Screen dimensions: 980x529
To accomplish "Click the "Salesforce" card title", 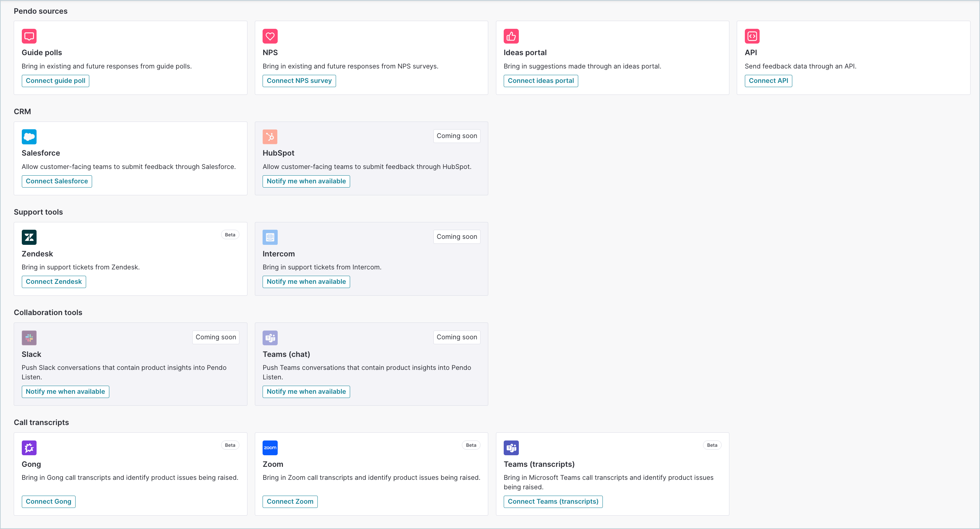I will pyautogui.click(x=41, y=153).
